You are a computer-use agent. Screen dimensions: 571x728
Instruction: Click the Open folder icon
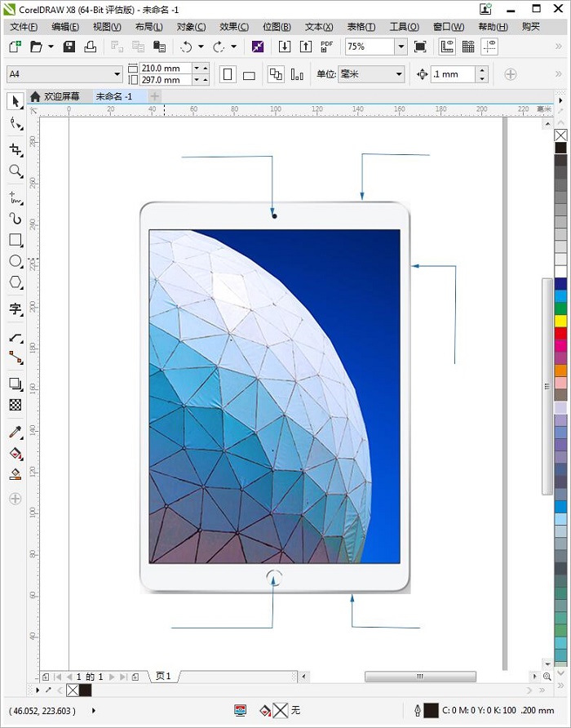pyautogui.click(x=36, y=47)
